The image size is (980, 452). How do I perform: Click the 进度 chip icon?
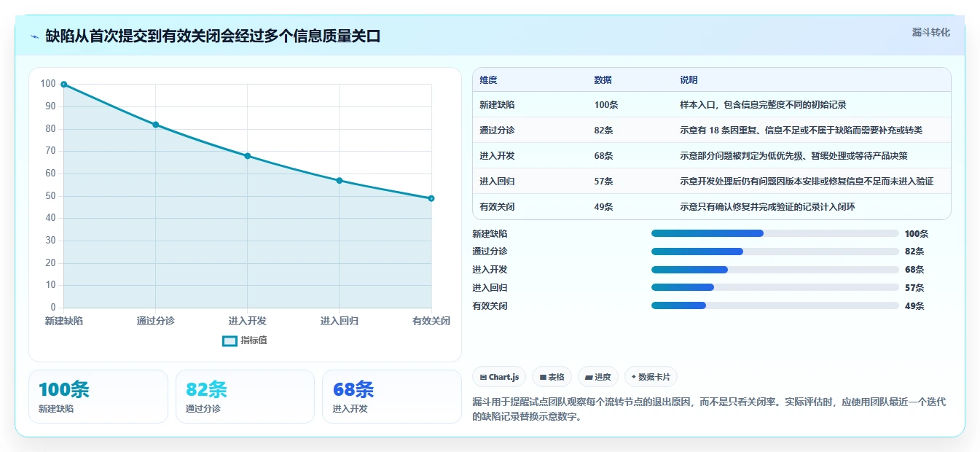(x=589, y=377)
